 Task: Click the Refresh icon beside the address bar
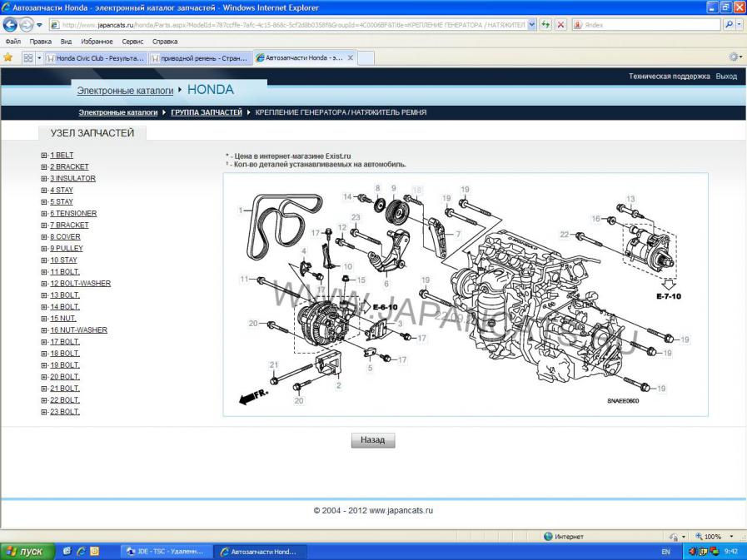point(545,25)
